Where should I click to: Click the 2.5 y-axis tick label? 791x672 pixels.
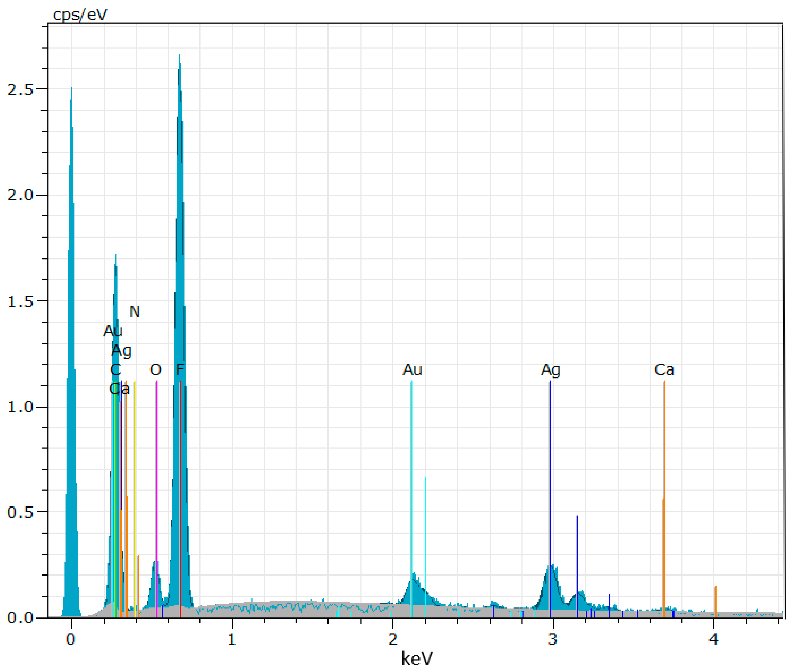click(20, 89)
